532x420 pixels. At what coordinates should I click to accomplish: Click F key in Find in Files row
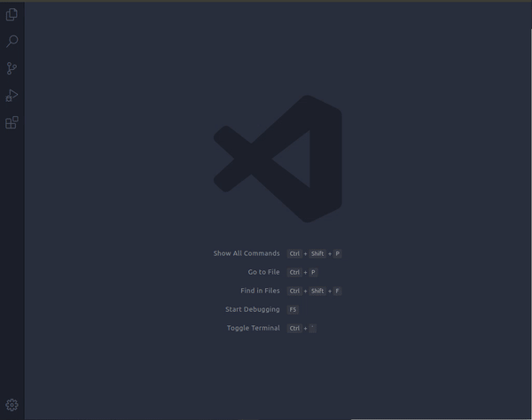tap(337, 291)
